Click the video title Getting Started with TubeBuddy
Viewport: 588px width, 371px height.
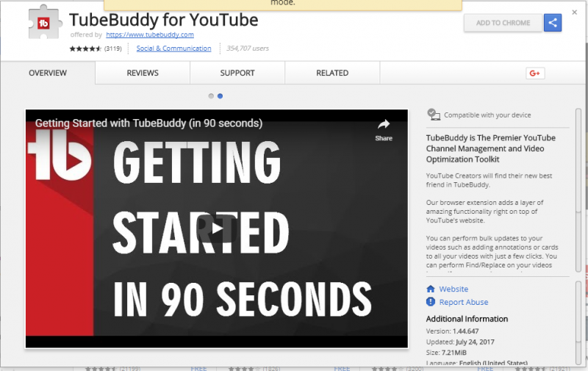(149, 123)
